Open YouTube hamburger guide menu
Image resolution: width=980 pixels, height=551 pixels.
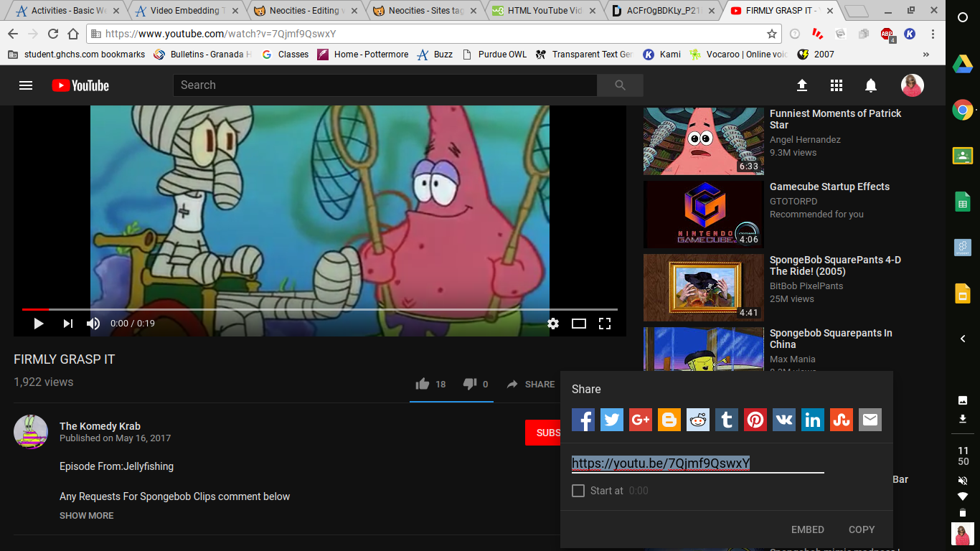[26, 85]
